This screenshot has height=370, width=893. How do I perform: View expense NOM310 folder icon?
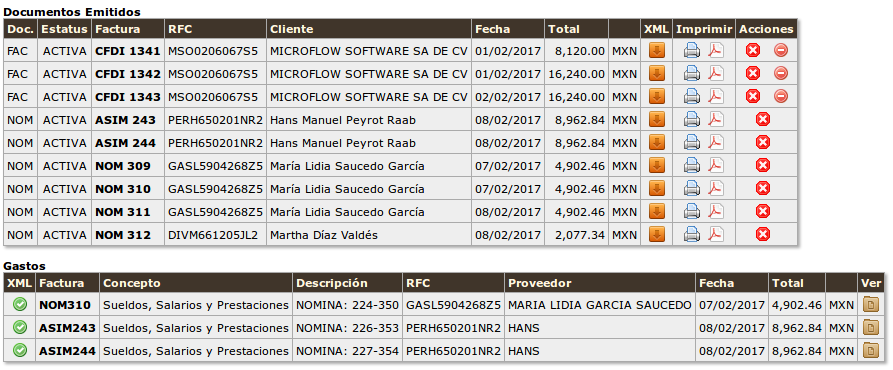click(x=870, y=305)
